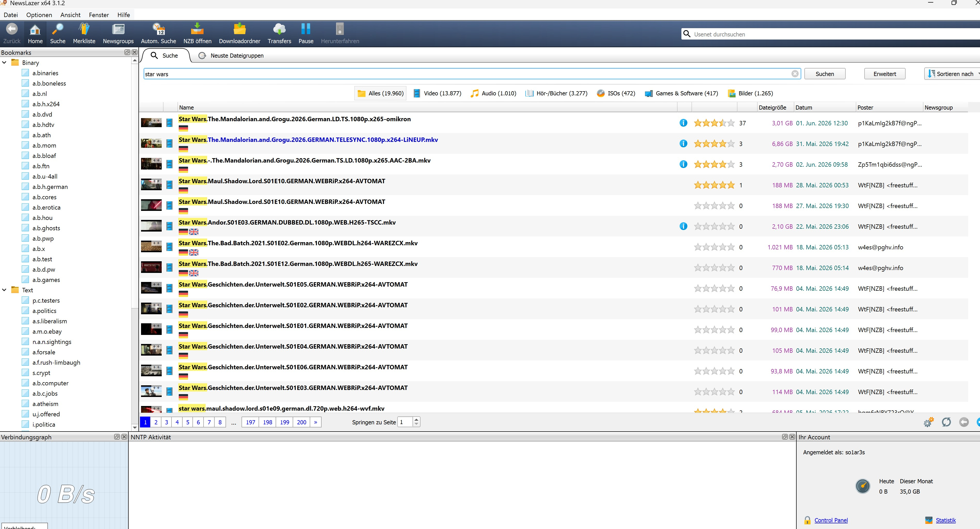Open the Datei menu
Viewport: 980px width, 529px height.
11,15
